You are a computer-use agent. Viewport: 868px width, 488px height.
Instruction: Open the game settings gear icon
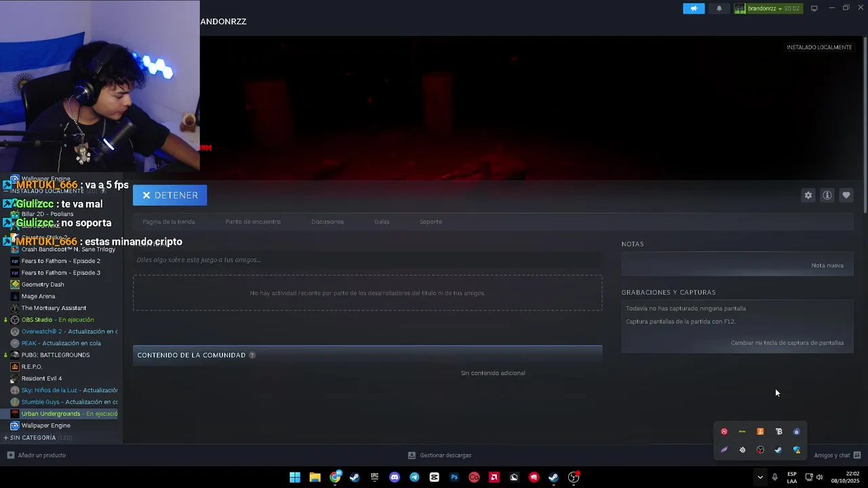(x=808, y=195)
